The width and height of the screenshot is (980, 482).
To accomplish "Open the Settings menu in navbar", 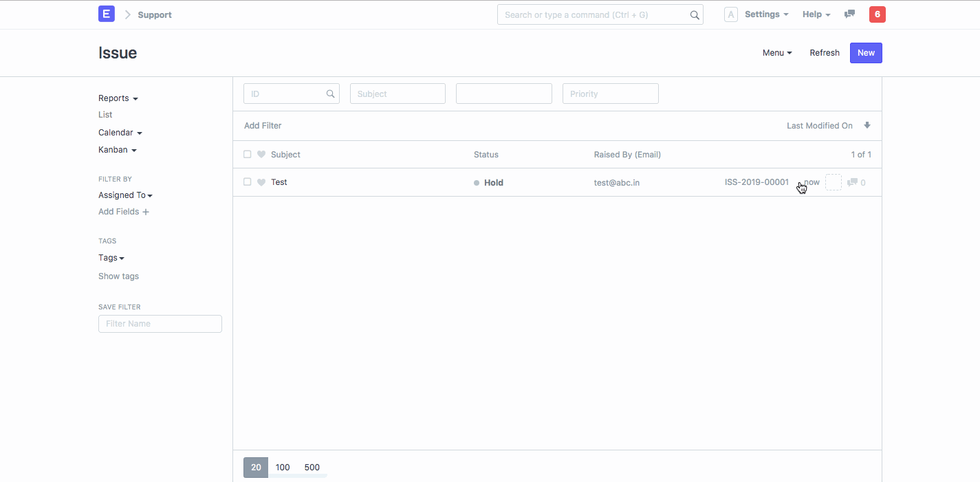I will tap(766, 14).
